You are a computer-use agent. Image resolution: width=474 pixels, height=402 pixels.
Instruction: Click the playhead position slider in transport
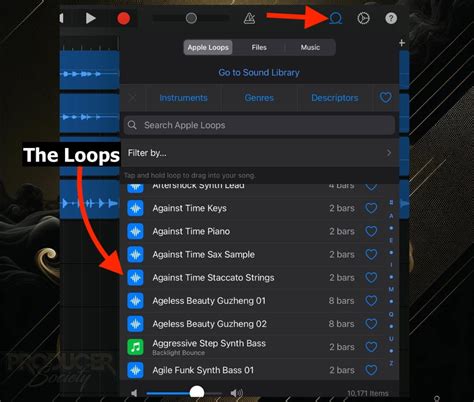191,18
